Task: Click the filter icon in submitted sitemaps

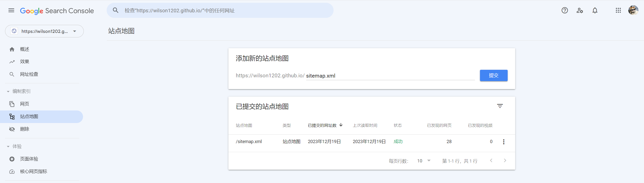Action: tap(500, 106)
